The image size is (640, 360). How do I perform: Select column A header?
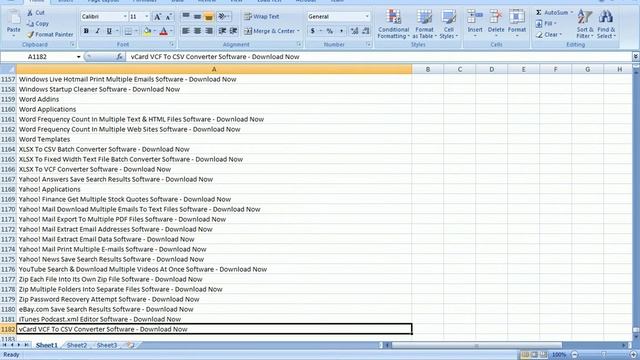pyautogui.click(x=214, y=69)
